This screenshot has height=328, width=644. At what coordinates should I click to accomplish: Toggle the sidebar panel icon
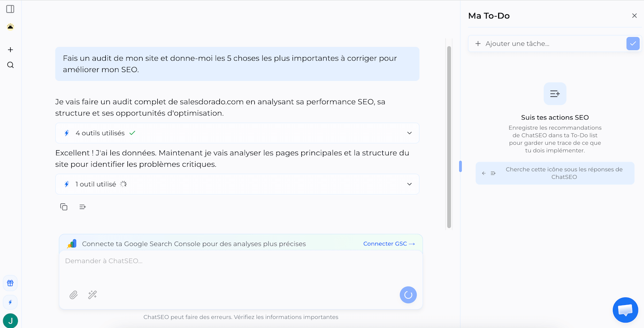coord(10,9)
